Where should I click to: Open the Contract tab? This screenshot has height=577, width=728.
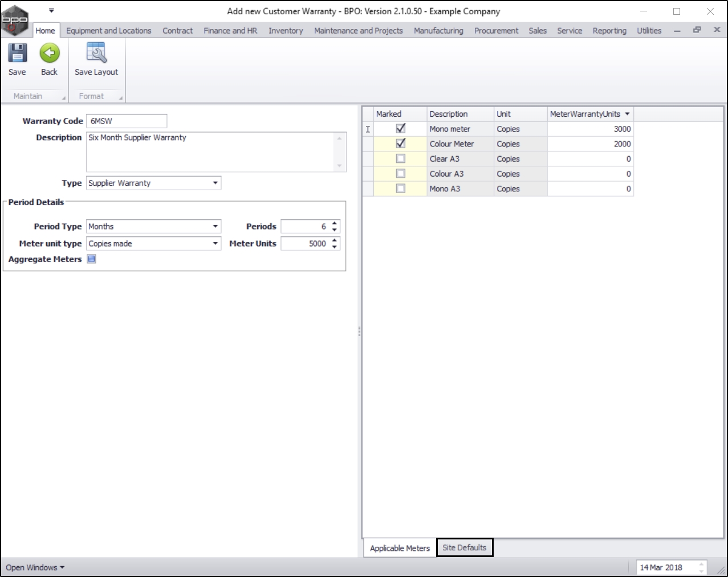click(x=177, y=31)
